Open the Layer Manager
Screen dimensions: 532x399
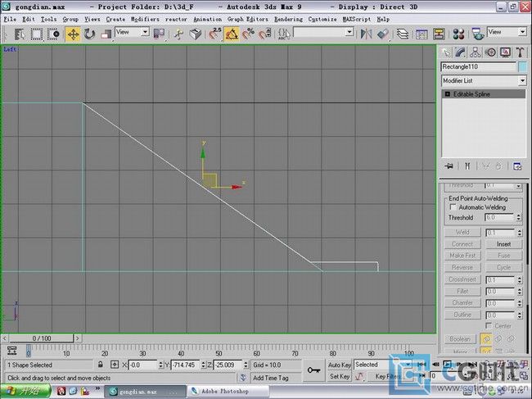click(x=403, y=34)
